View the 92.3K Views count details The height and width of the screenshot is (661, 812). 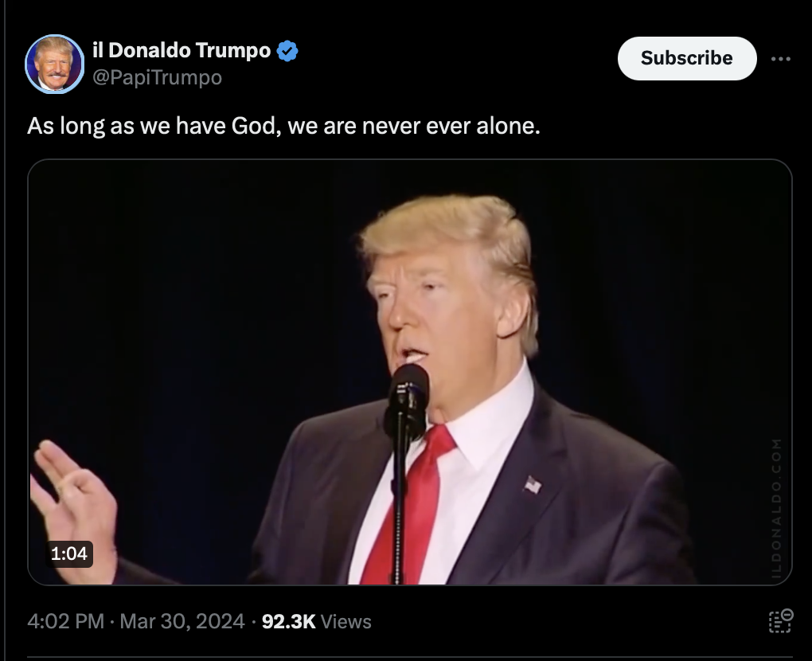coord(316,621)
